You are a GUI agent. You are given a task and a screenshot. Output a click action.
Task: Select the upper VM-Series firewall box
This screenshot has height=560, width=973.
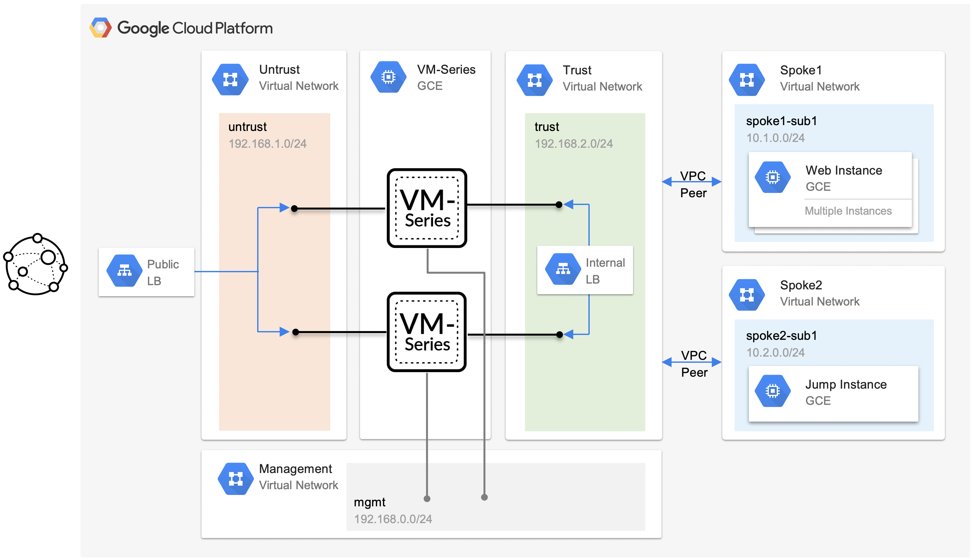(x=427, y=208)
